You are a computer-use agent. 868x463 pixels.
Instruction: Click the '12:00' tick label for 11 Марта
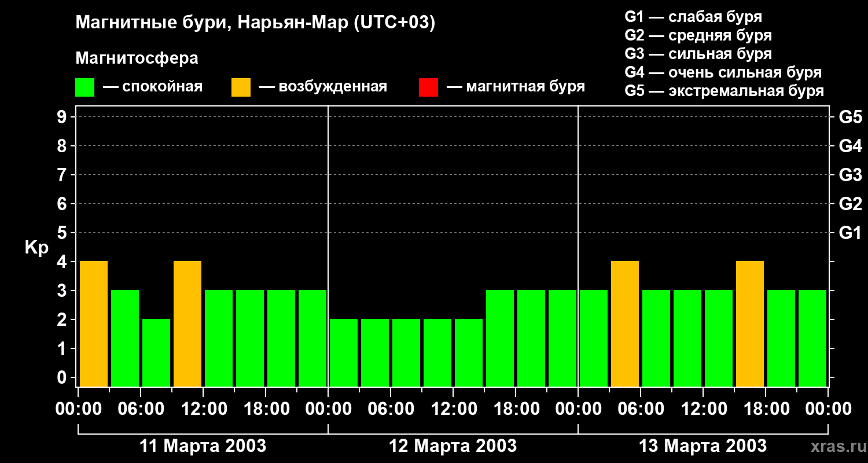pyautogui.click(x=203, y=409)
